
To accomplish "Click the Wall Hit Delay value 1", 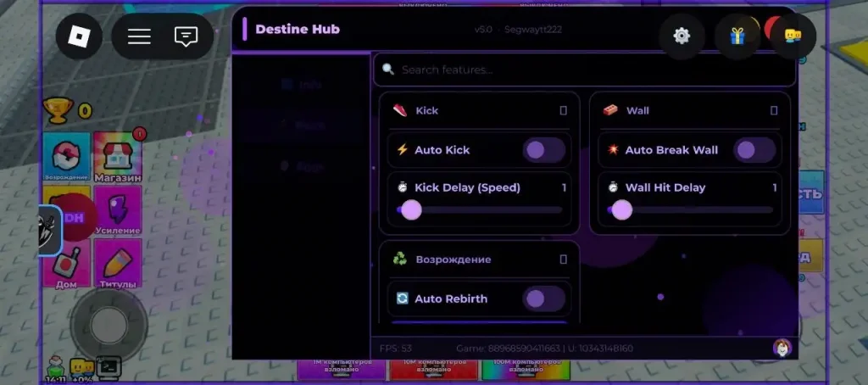I will 775,187.
